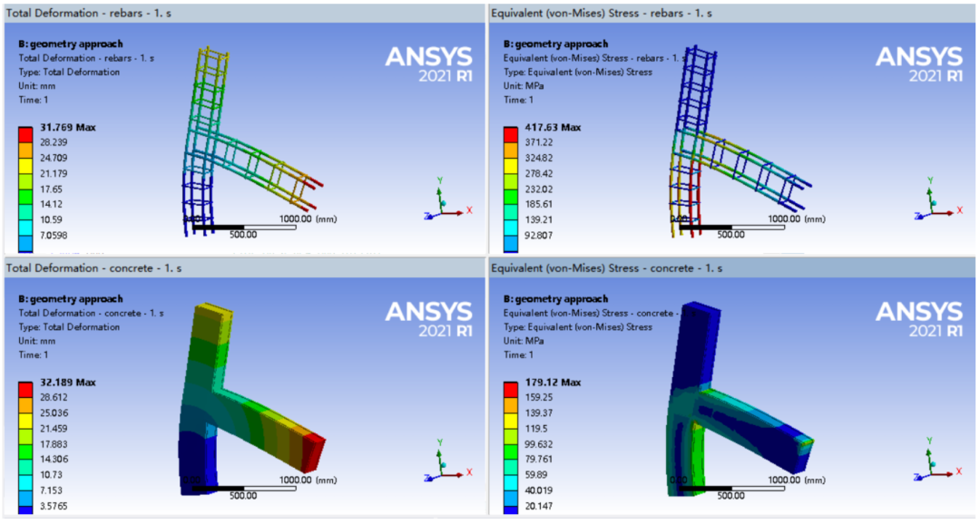Click blue Z axis of concrete deformation triad
The image size is (980, 524).
tap(431, 477)
